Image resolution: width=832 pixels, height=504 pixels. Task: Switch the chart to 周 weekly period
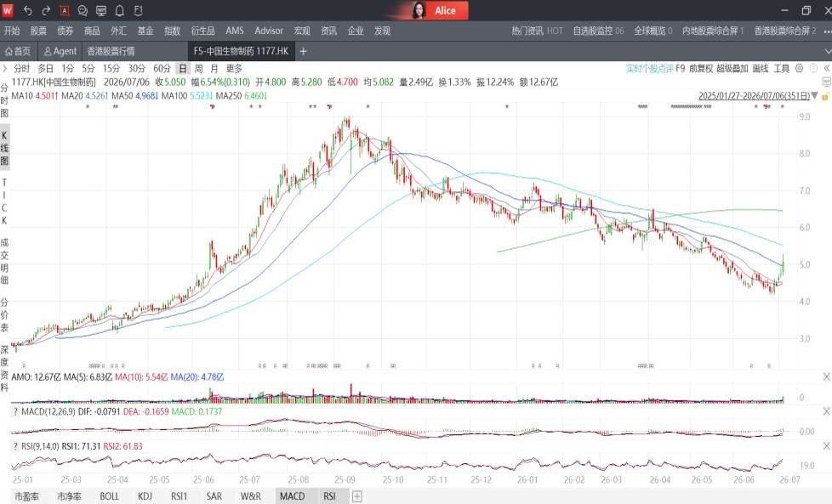pyautogui.click(x=198, y=68)
